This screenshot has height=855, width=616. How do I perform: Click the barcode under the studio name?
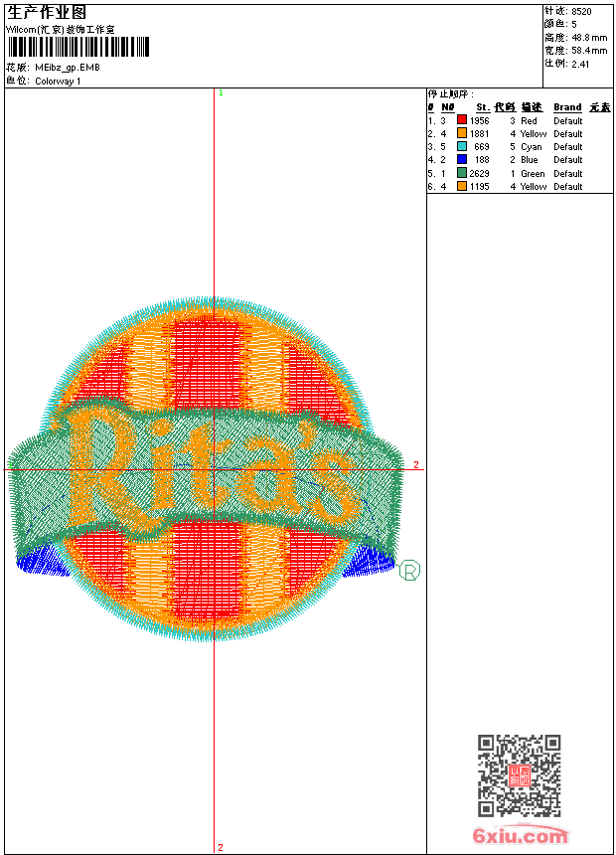[x=77, y=47]
